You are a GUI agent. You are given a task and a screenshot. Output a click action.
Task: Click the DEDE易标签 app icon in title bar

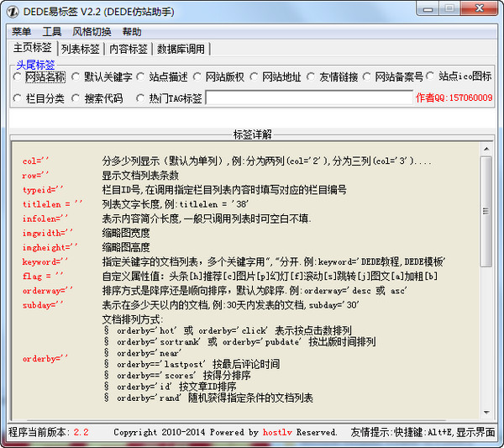tap(13, 12)
